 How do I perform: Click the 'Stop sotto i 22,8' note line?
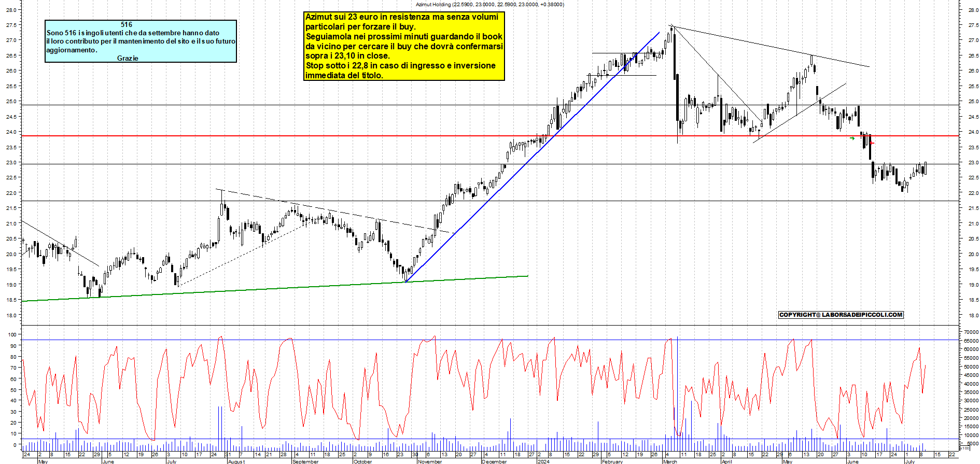coord(401,66)
